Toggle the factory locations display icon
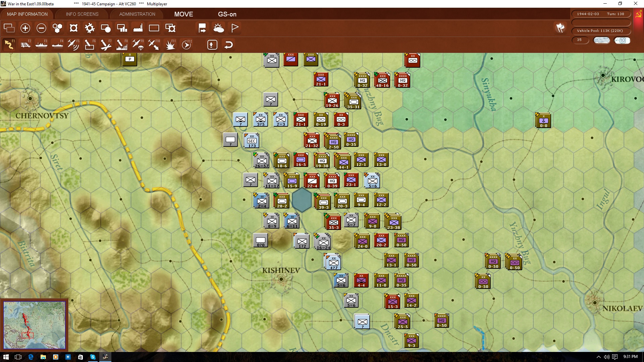The image size is (644, 362). coord(138,28)
